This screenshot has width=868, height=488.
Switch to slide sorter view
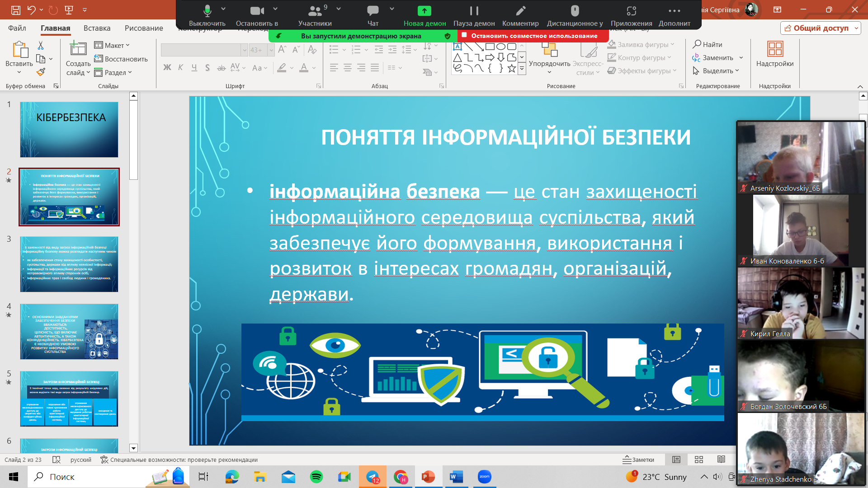[698, 460]
